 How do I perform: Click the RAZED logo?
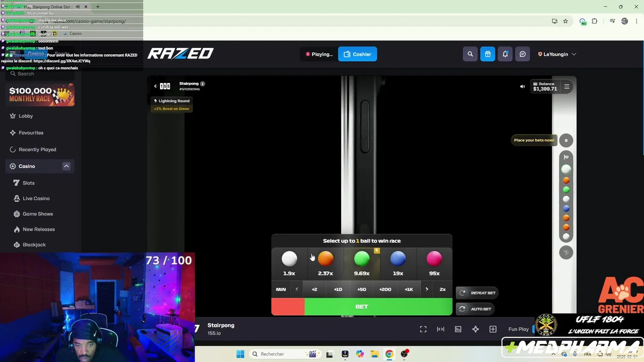point(181,53)
